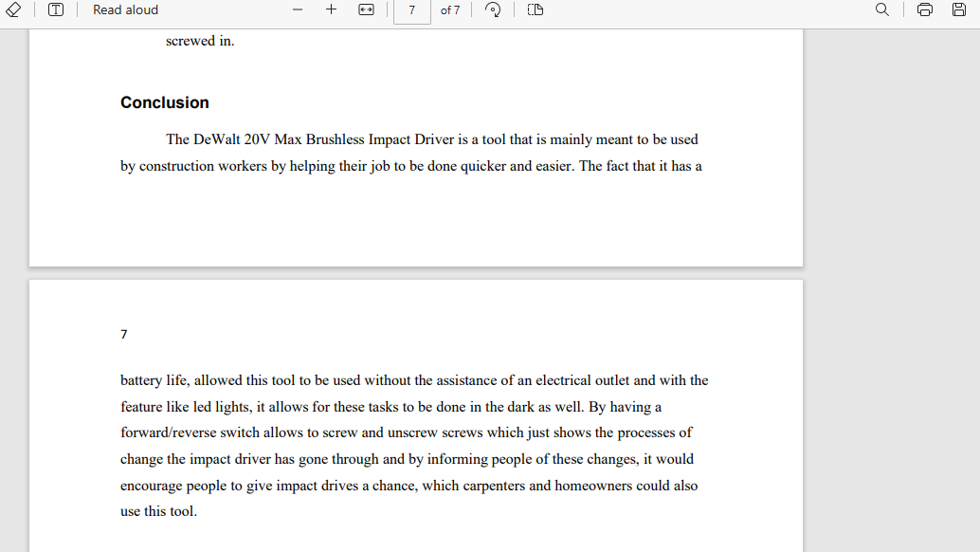Select the Add text tool icon
This screenshot has width=980, height=552.
[x=56, y=9]
